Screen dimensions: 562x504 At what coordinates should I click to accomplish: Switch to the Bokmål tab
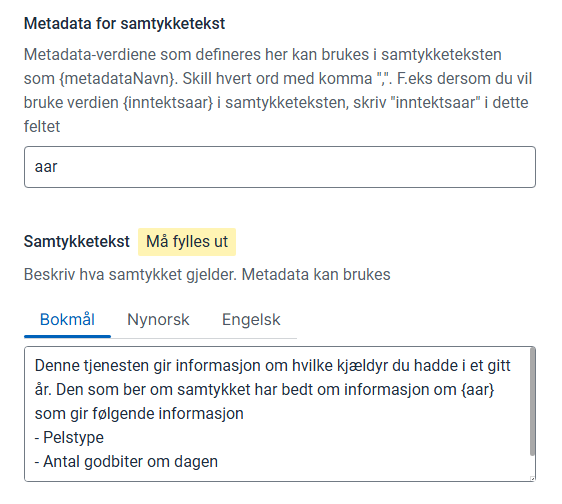click(67, 319)
